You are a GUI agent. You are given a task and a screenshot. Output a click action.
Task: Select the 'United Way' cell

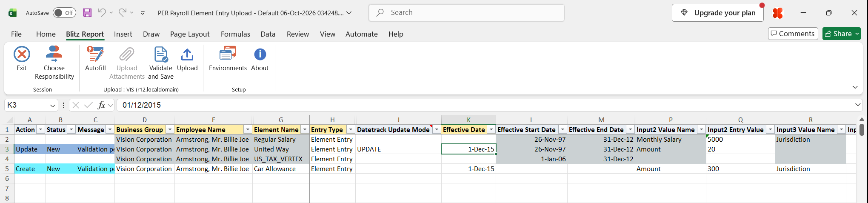[x=281, y=149]
